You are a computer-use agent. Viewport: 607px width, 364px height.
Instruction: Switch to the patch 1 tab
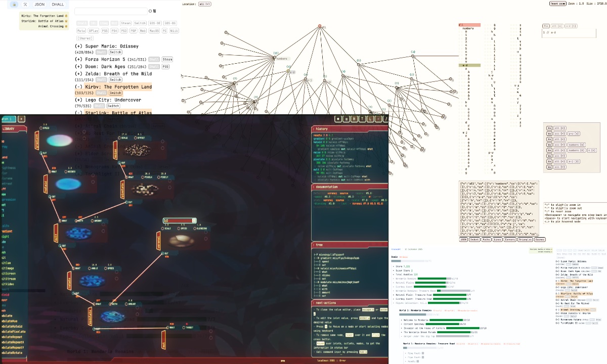coord(7,119)
